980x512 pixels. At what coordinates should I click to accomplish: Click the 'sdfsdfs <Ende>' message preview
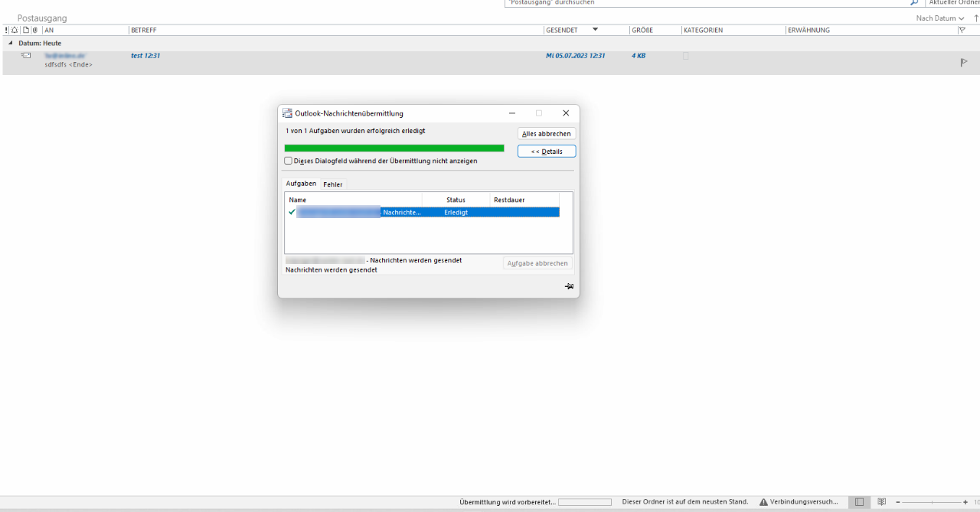click(x=69, y=65)
